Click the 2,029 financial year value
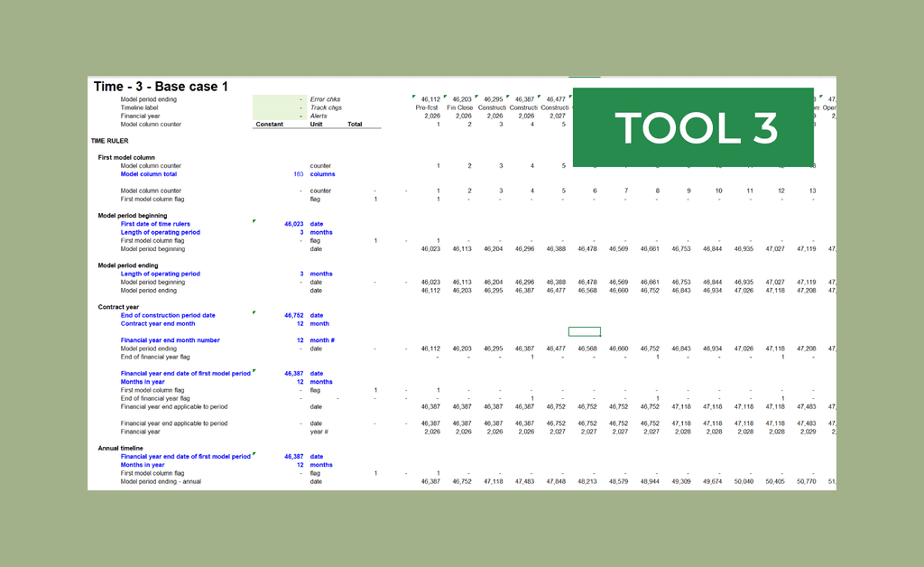The width and height of the screenshot is (924, 567). point(808,432)
